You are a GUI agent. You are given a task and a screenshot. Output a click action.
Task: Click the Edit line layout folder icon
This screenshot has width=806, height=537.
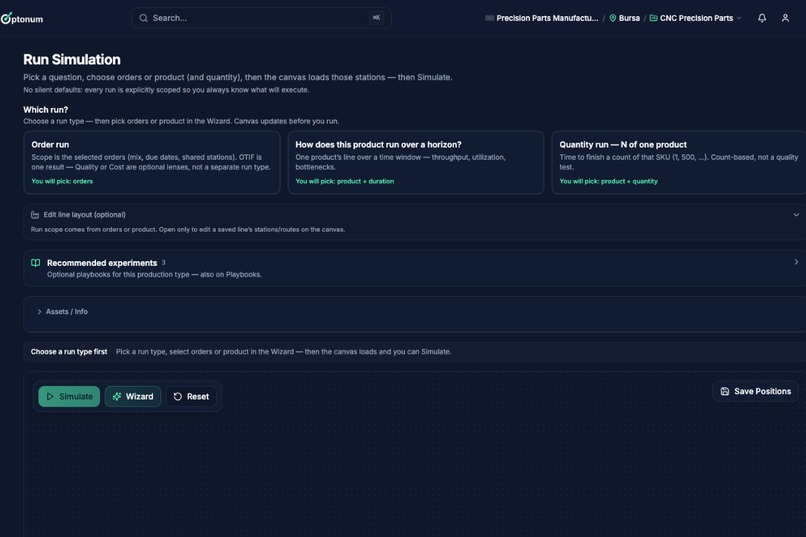pyautogui.click(x=35, y=215)
